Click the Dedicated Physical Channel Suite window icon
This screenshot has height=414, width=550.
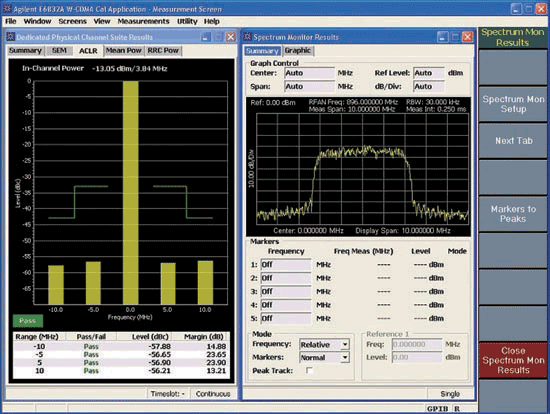click(x=11, y=36)
